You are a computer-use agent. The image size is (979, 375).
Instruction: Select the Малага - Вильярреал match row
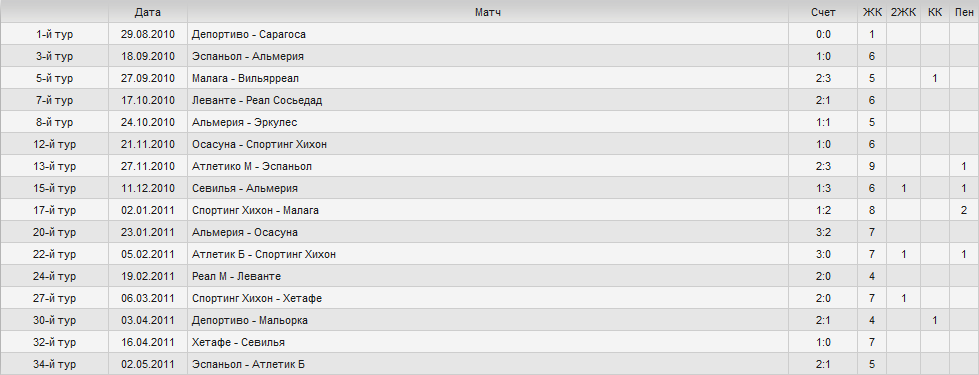[490, 79]
